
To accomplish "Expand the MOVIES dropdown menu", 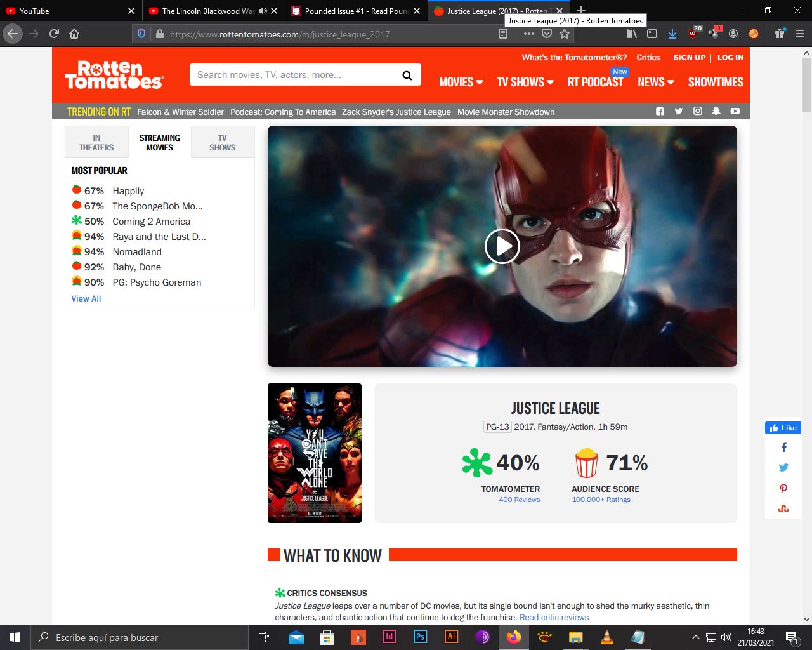I will (x=461, y=82).
